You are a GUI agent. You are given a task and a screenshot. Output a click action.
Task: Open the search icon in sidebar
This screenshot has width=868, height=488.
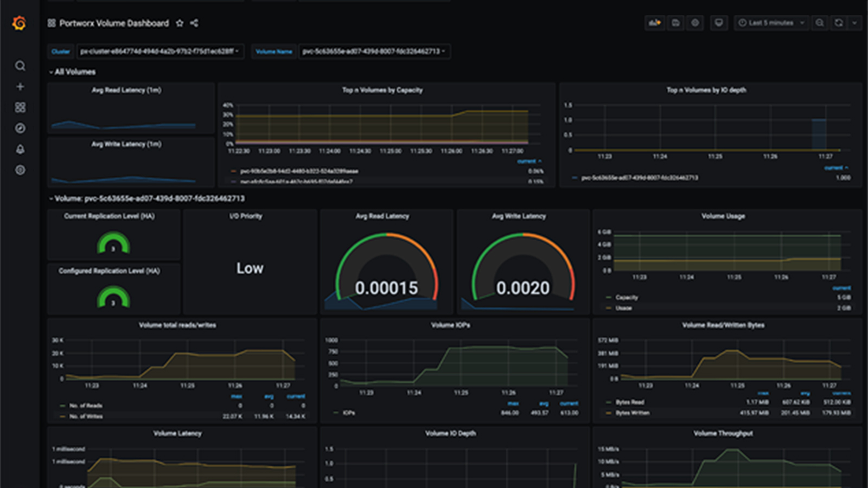[x=20, y=66]
